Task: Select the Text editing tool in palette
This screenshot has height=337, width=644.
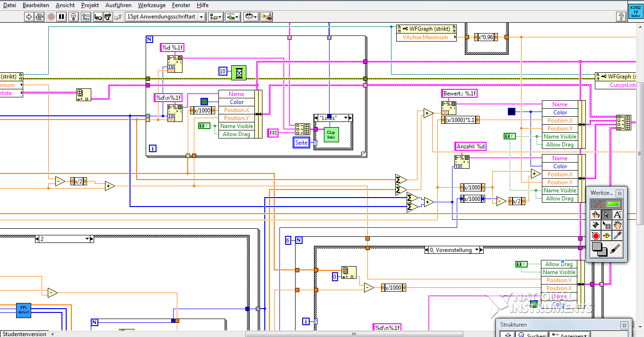Action: pyautogui.click(x=617, y=215)
